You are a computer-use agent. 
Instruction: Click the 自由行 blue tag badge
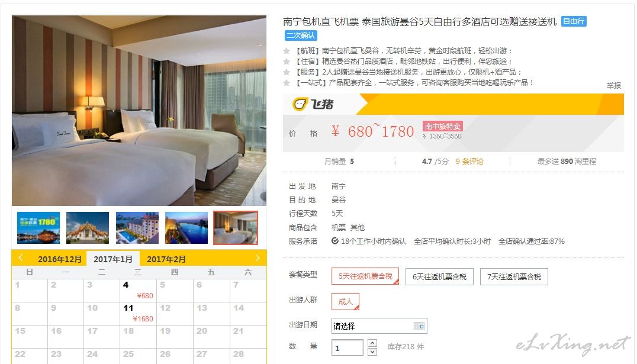coord(574,21)
